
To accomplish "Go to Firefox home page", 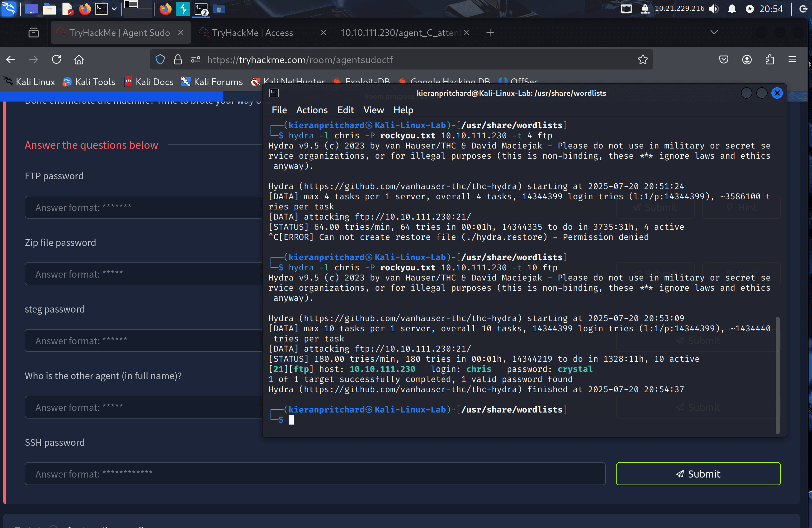I will [79, 60].
